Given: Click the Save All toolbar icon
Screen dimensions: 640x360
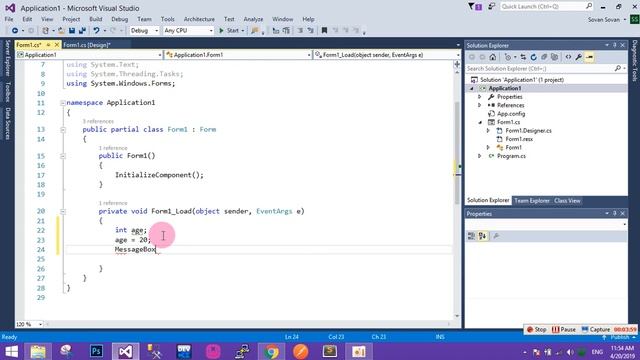Looking at the screenshot, I should click(82, 31).
